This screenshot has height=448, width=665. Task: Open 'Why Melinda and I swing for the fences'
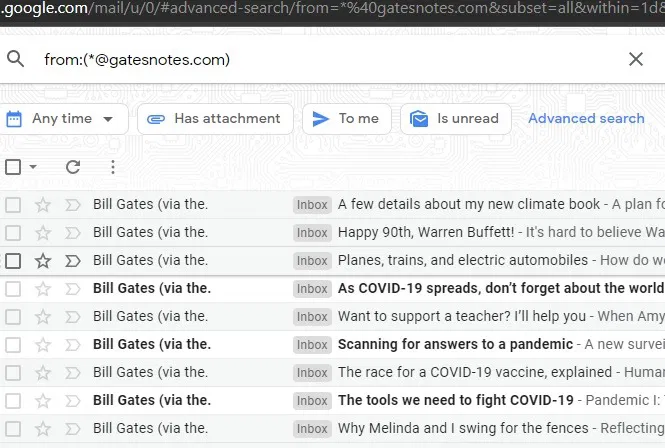point(463,428)
